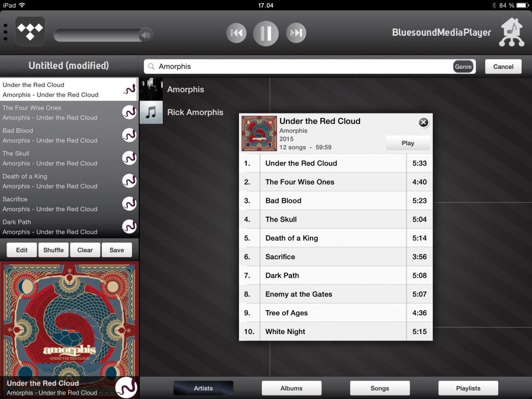Select queue item Under the Red Cloud

(69, 90)
